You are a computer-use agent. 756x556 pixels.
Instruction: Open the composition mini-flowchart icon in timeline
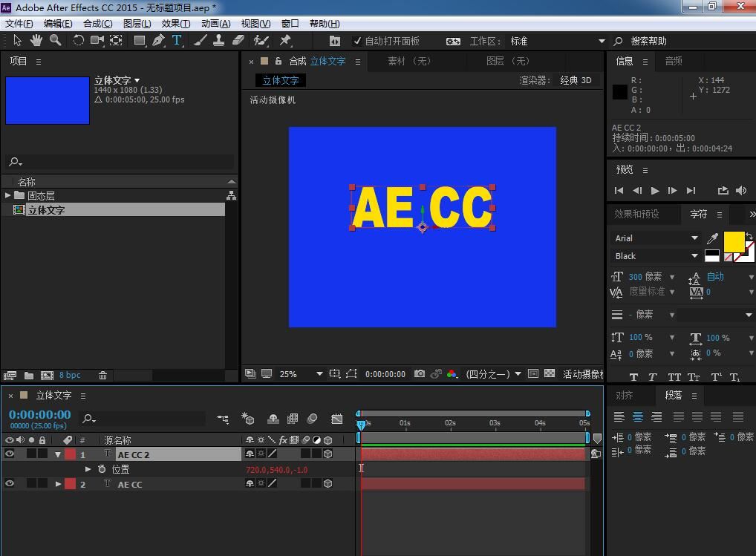click(223, 419)
